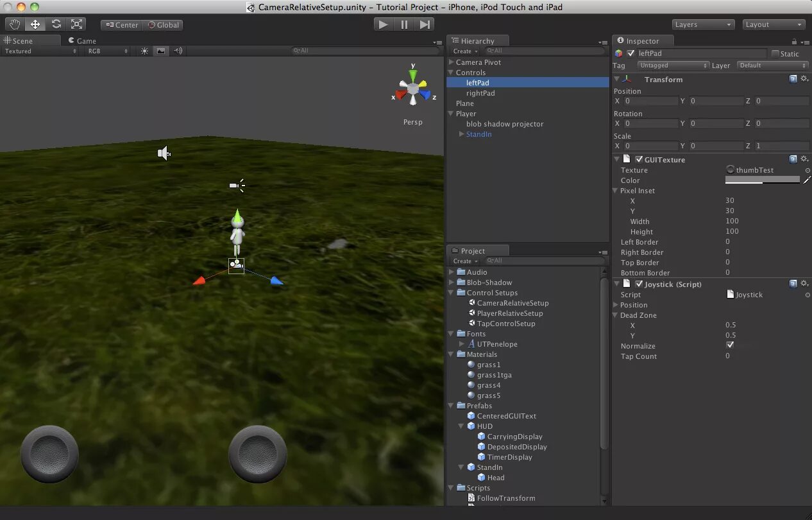812x520 pixels.
Task: Open Transform component help icon
Action: click(x=793, y=79)
